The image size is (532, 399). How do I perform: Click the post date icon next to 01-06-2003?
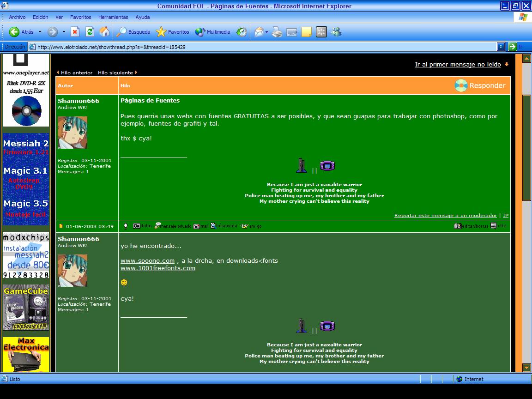pos(61,226)
